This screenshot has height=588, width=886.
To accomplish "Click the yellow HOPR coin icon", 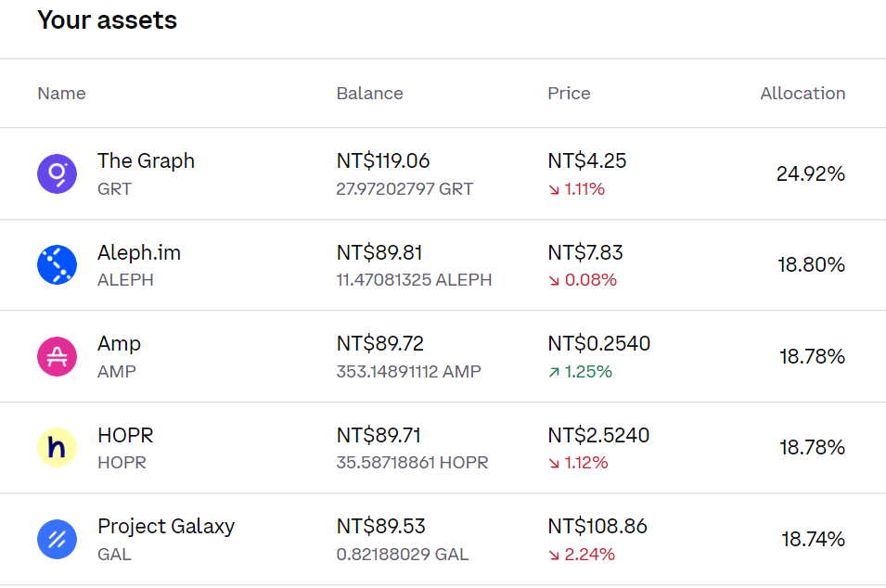I will [x=58, y=448].
